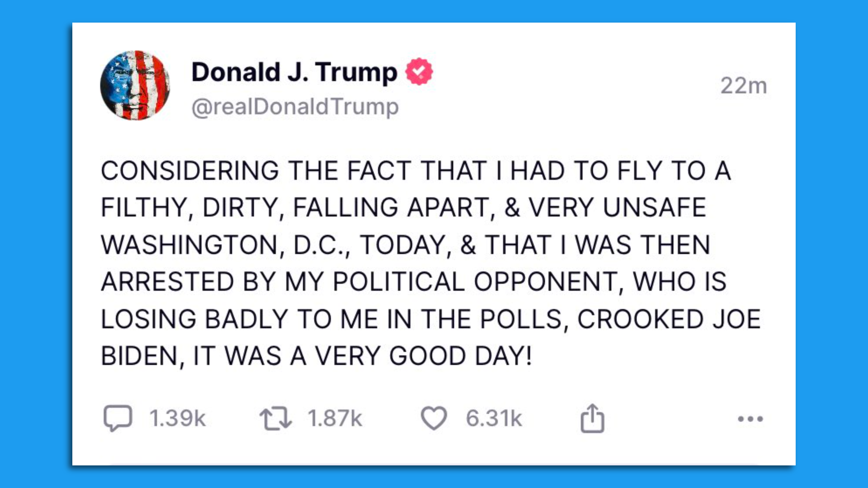Toggle the like heart icon

434,418
